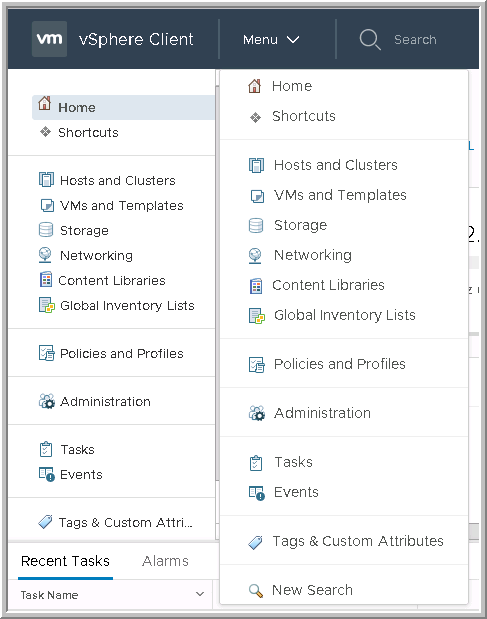Click Storage icon in left sidebar
This screenshot has height=619, width=487.
click(46, 229)
